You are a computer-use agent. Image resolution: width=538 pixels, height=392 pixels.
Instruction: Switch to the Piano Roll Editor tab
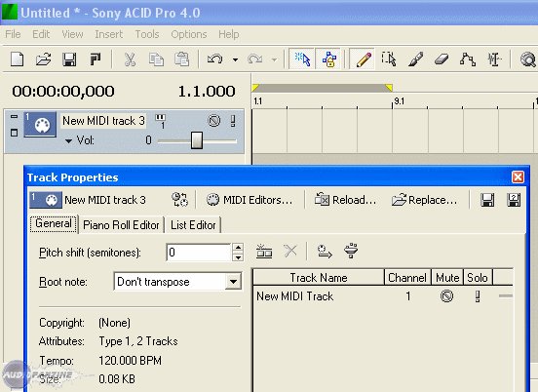pyautogui.click(x=121, y=225)
